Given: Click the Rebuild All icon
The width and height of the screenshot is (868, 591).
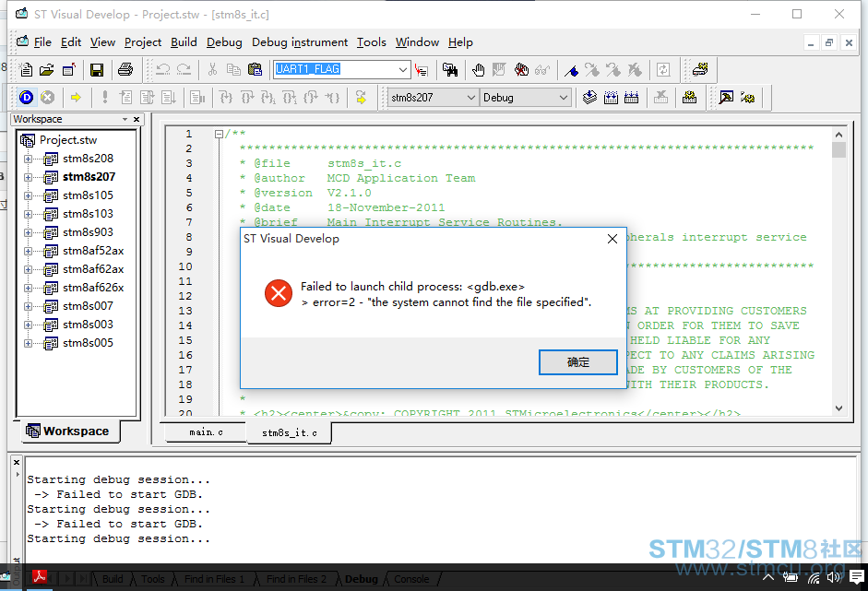Looking at the screenshot, I should click(x=632, y=98).
